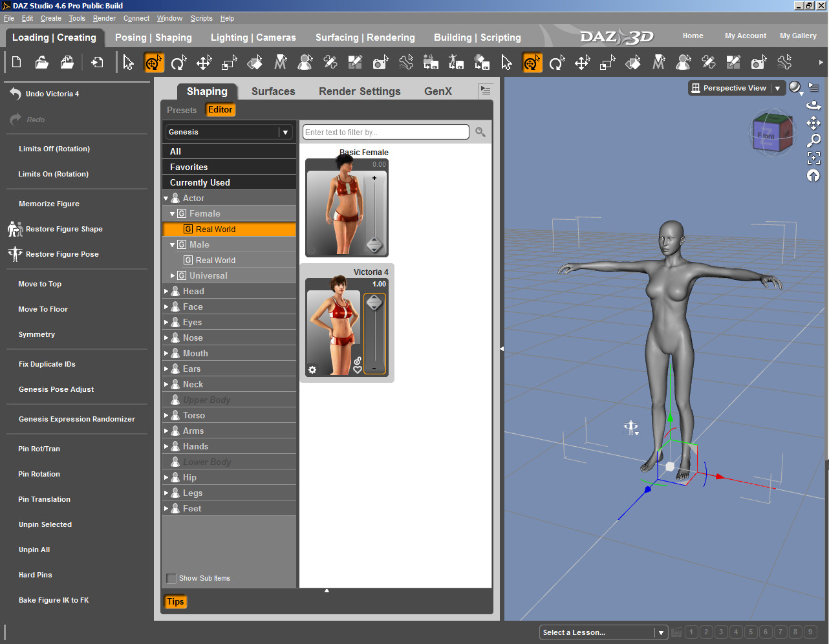
Task: Click the viewport Pan camera icon
Action: click(813, 123)
